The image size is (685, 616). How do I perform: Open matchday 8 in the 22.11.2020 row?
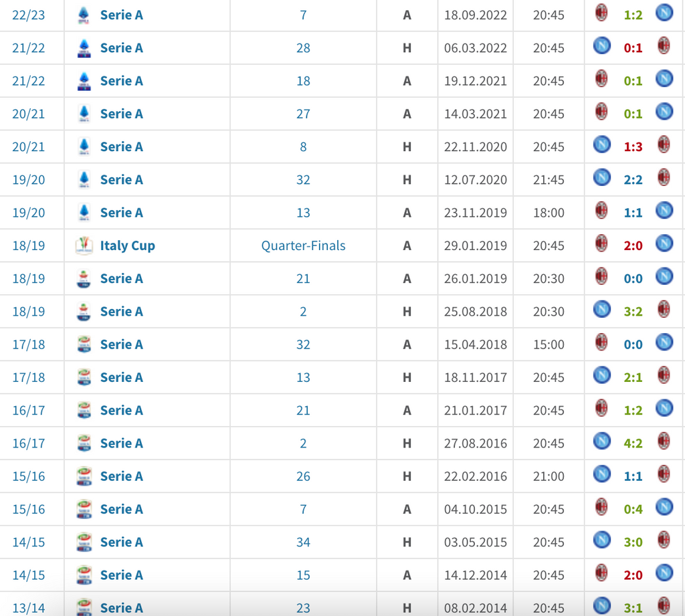(x=303, y=146)
